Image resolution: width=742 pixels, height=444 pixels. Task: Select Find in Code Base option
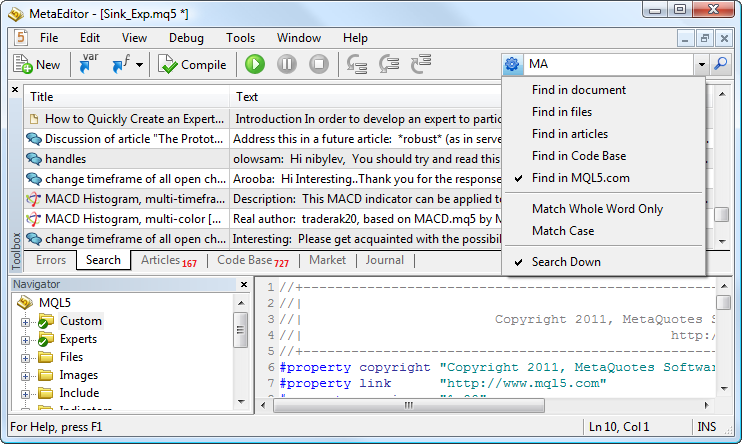tap(604, 156)
